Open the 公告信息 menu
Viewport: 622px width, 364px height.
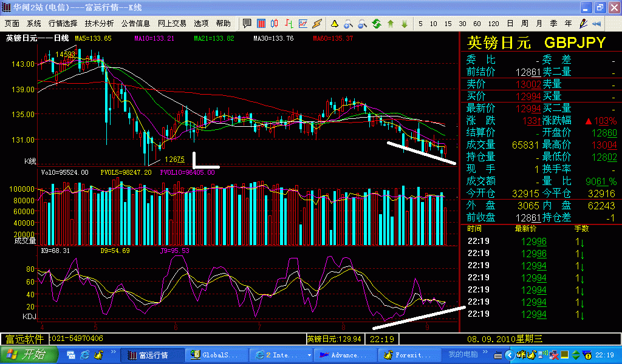tap(135, 24)
